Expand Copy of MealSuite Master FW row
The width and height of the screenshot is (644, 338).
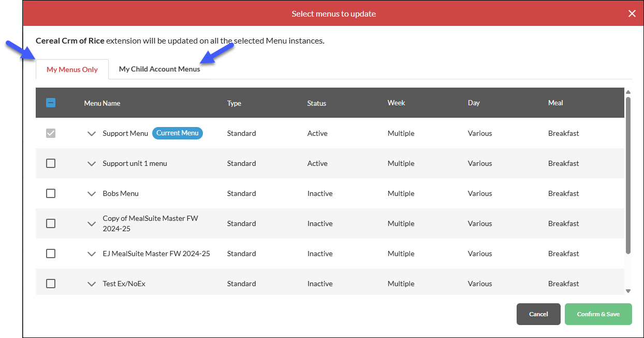point(92,223)
